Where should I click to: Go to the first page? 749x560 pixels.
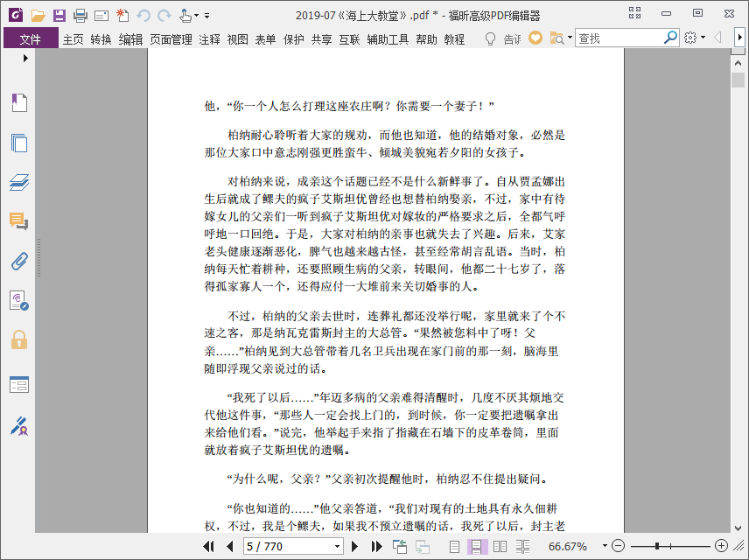coord(209,546)
